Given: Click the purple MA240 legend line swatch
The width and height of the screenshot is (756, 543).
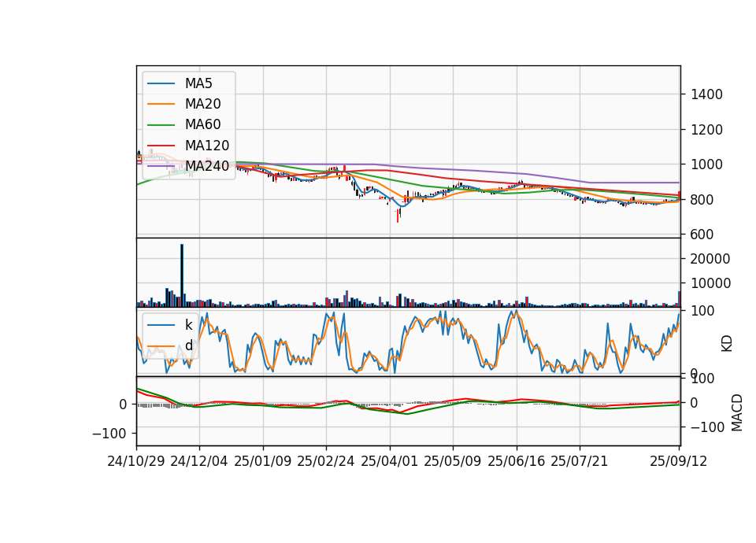Looking at the screenshot, I should (161, 166).
